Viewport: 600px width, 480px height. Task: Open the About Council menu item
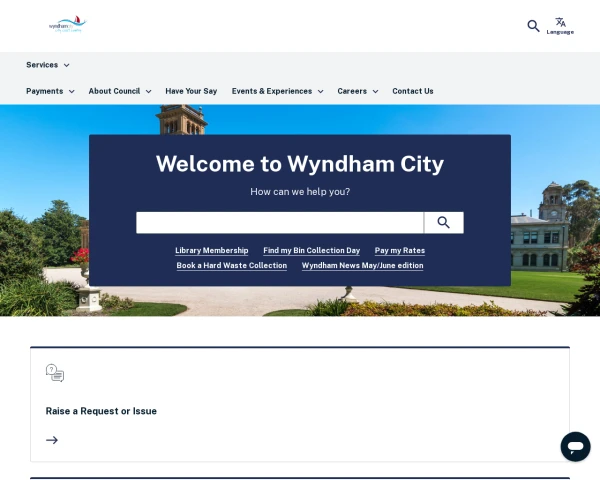[114, 91]
